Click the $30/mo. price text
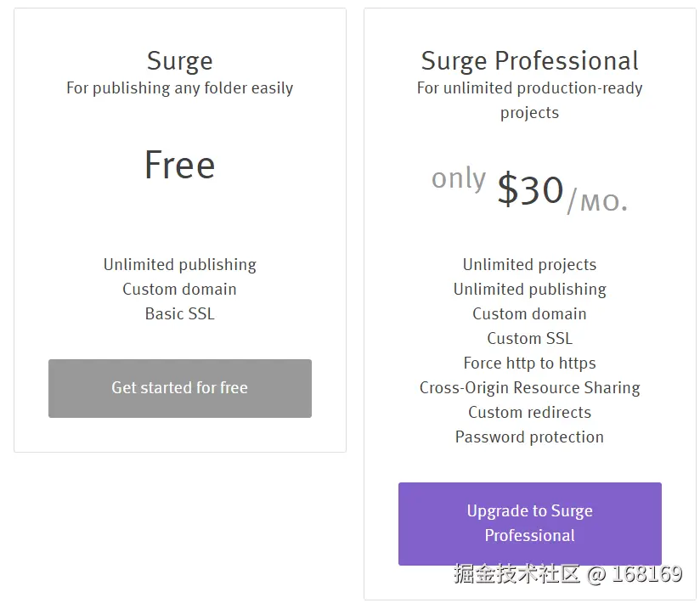The image size is (700, 603). [561, 191]
